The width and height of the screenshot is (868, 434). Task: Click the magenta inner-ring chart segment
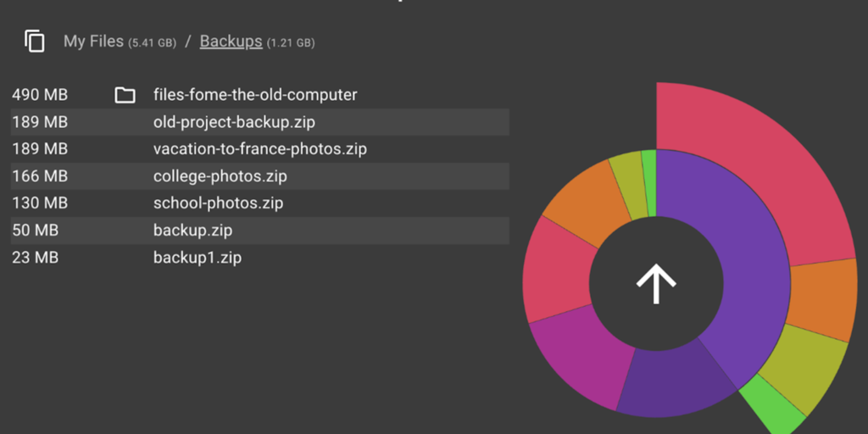coord(576,354)
